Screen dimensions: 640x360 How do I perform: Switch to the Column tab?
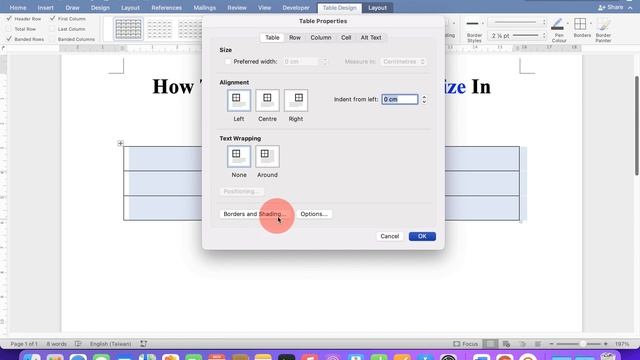tap(321, 38)
